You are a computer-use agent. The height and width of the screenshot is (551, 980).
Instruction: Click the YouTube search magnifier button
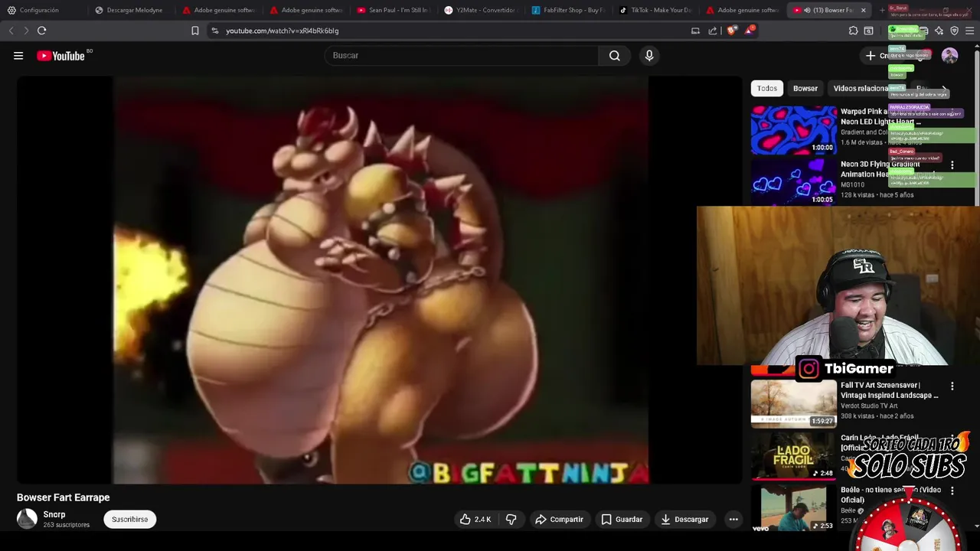click(614, 55)
